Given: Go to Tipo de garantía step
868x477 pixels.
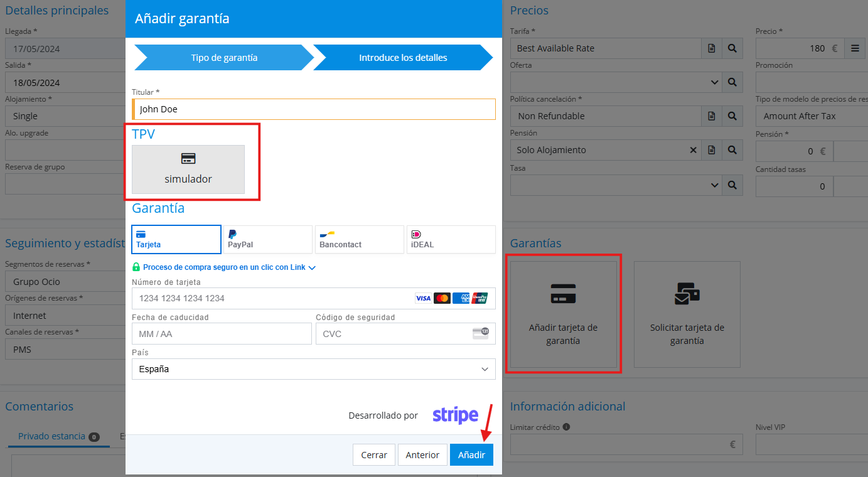Looking at the screenshot, I should point(224,58).
